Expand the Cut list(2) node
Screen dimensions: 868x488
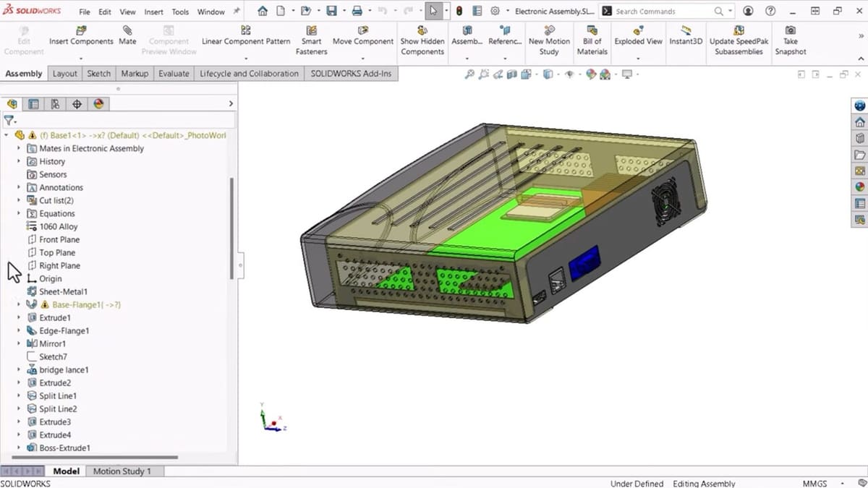pos(19,200)
